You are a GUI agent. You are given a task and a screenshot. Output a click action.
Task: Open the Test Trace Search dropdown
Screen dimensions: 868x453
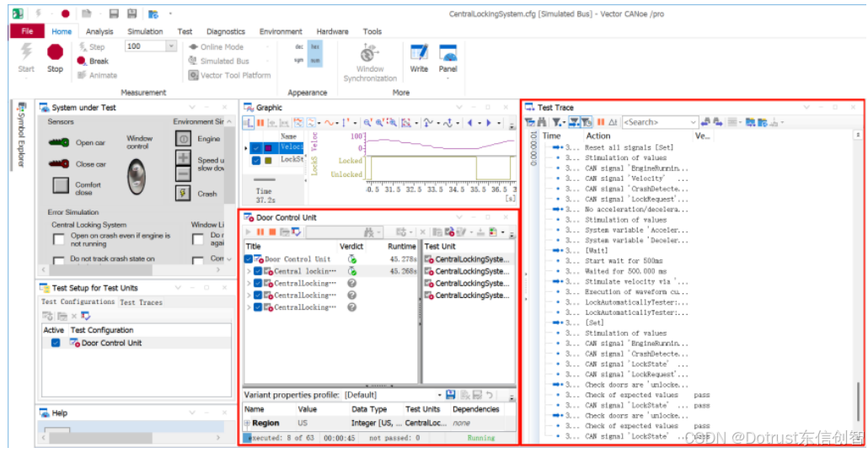coord(693,122)
